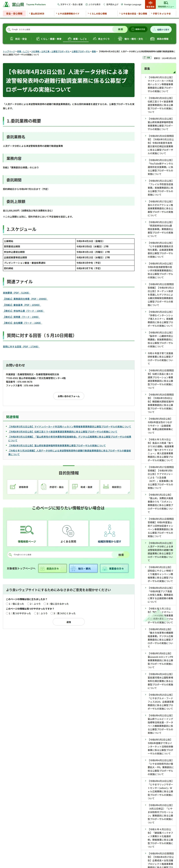This screenshot has width=179, height=868.
Task: Go to 公募型プロポーザル breadcrumb link
Action: [x=80, y=52]
